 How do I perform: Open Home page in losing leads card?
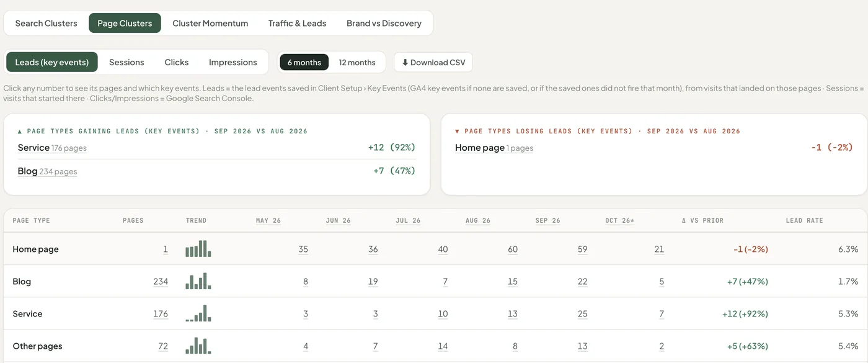[480, 148]
